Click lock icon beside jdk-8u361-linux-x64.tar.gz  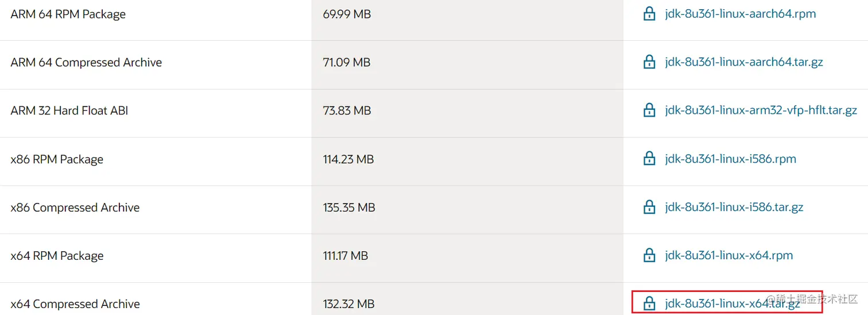[649, 304]
